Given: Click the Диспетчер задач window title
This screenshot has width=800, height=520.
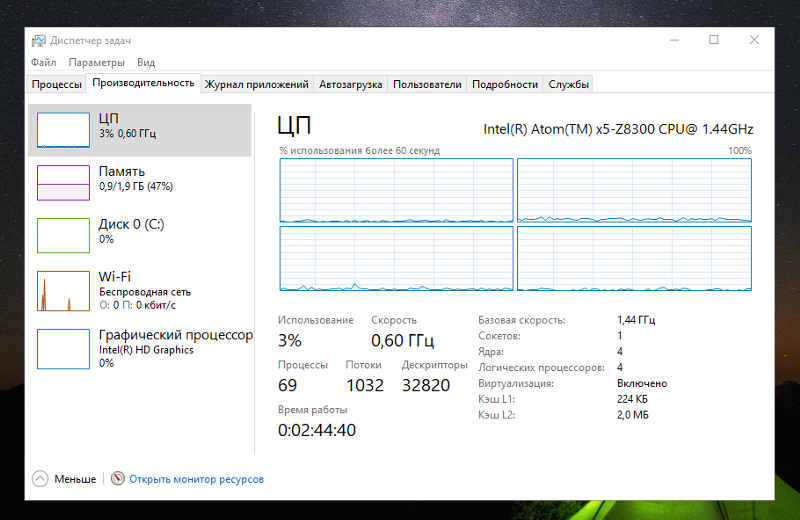Looking at the screenshot, I should coord(90,41).
